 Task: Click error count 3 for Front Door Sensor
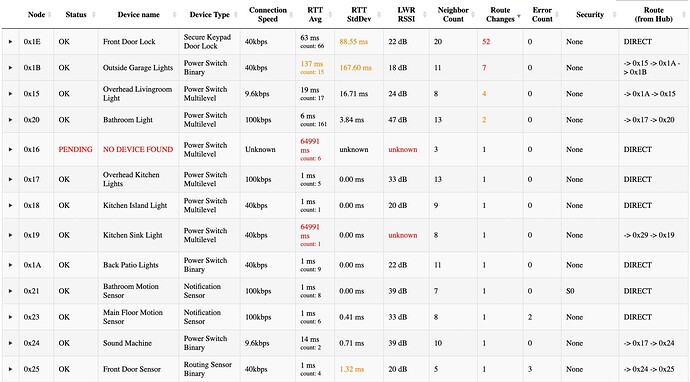pos(530,369)
